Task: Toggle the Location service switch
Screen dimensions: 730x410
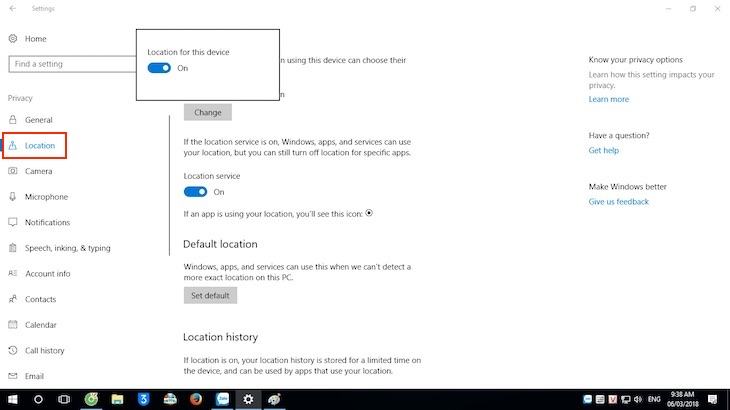Action: [195, 192]
